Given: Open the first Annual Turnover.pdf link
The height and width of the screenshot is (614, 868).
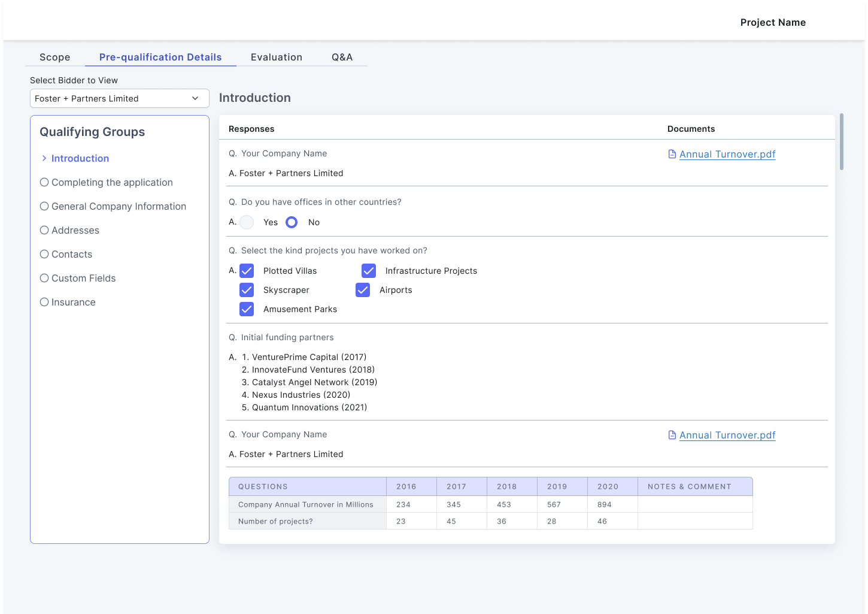Looking at the screenshot, I should (x=727, y=155).
